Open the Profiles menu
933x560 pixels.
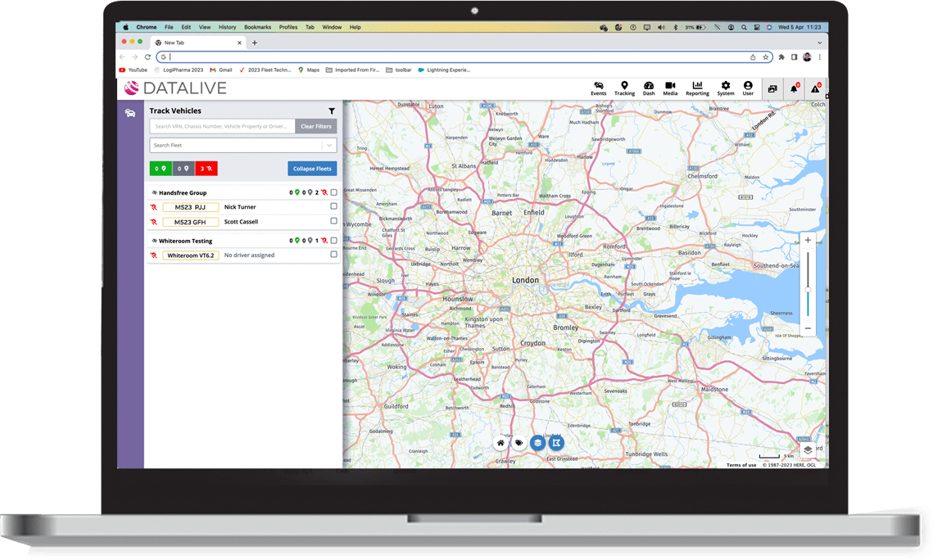pyautogui.click(x=288, y=27)
